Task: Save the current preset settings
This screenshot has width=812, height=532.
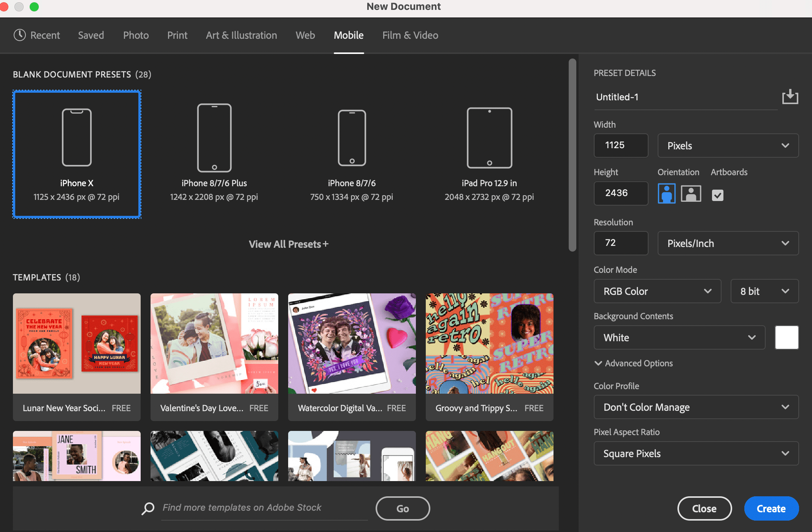Action: tap(790, 97)
